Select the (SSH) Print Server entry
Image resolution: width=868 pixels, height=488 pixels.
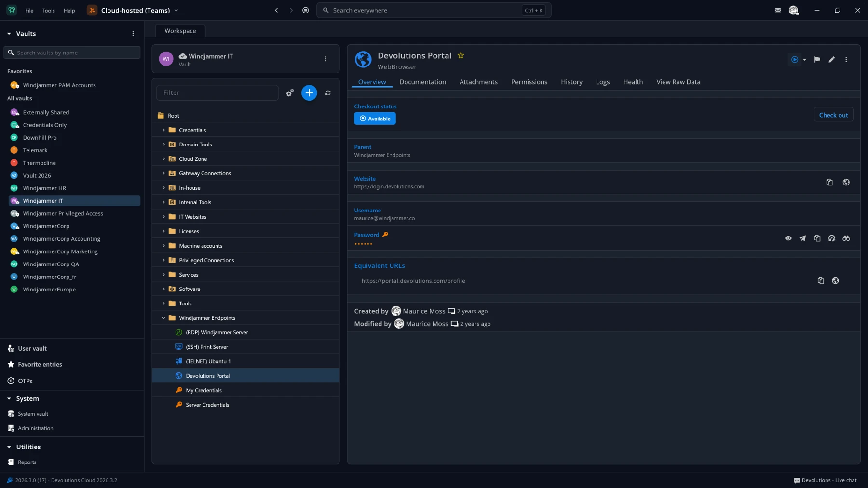pyautogui.click(x=245, y=347)
